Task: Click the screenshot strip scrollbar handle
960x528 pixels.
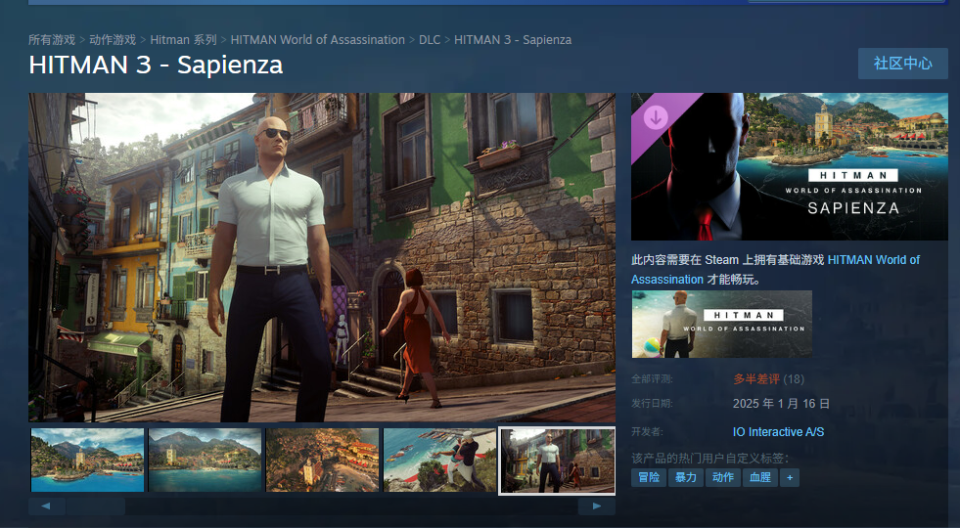Action: pyautogui.click(x=96, y=506)
